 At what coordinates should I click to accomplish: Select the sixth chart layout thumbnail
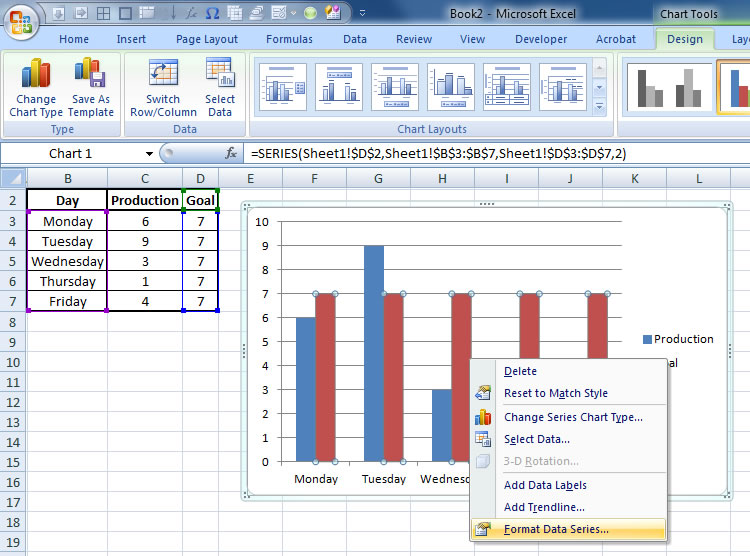tap(562, 87)
